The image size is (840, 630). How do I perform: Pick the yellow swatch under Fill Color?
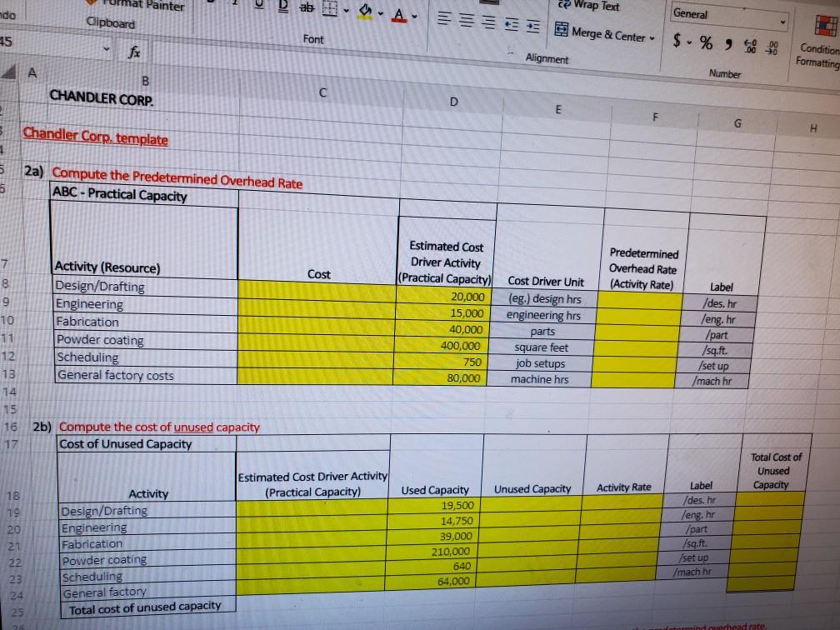click(365, 17)
